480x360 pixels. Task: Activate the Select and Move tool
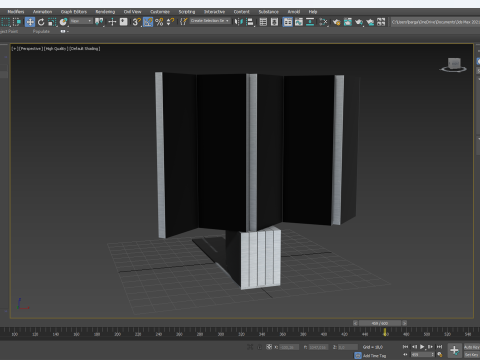[30, 22]
